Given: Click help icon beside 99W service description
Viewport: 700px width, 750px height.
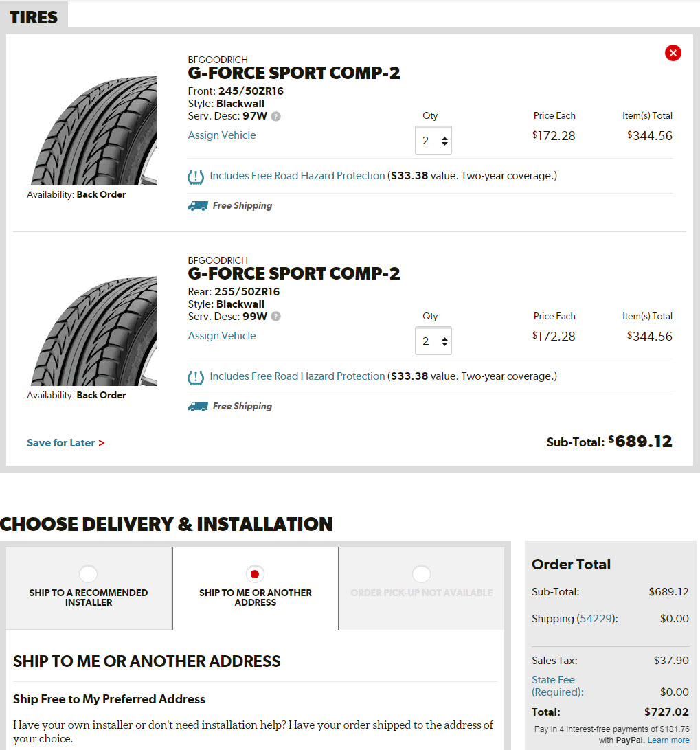Looking at the screenshot, I should (275, 317).
